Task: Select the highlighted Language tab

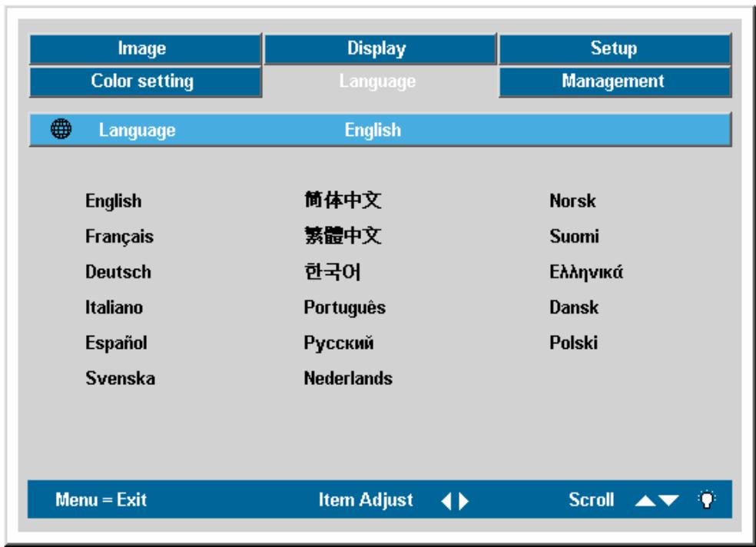Action: pos(377,81)
